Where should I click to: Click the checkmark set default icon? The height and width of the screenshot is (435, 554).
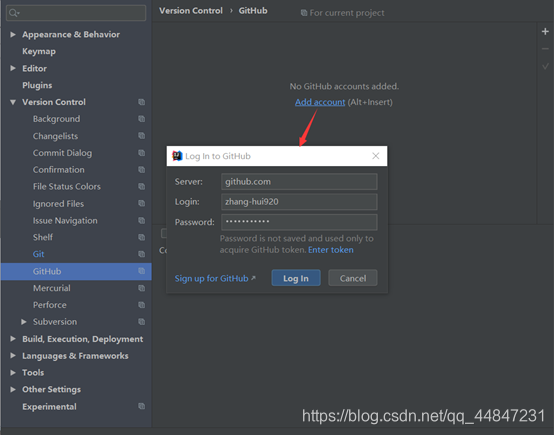pyautogui.click(x=545, y=66)
